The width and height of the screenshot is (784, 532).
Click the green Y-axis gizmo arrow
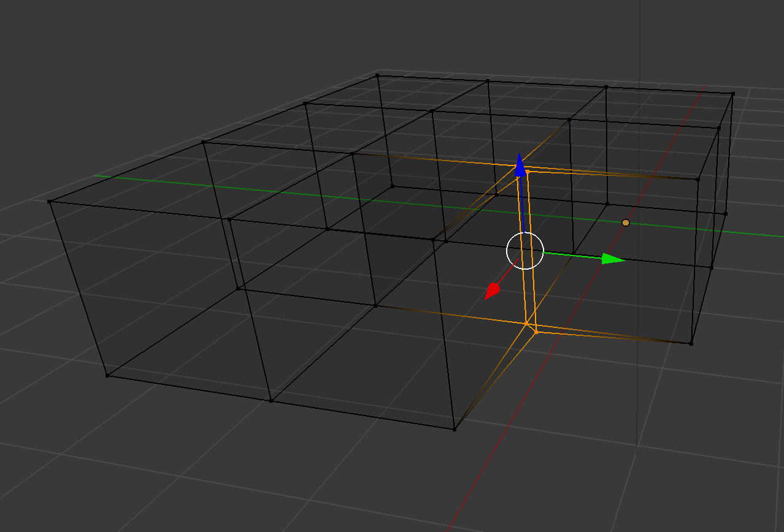click(x=612, y=259)
